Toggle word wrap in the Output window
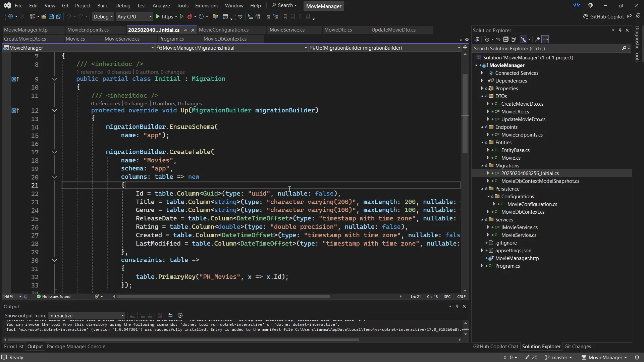This screenshot has width=644, height=362. [170, 315]
